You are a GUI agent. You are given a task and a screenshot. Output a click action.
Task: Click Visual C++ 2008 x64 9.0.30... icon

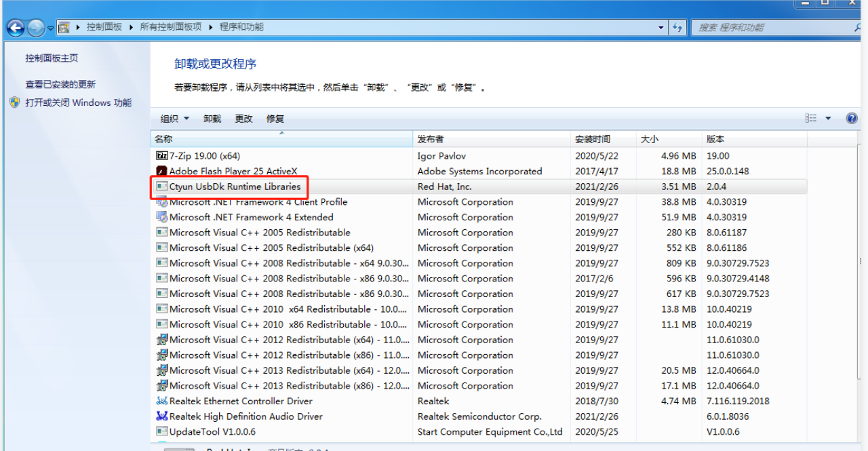(161, 263)
